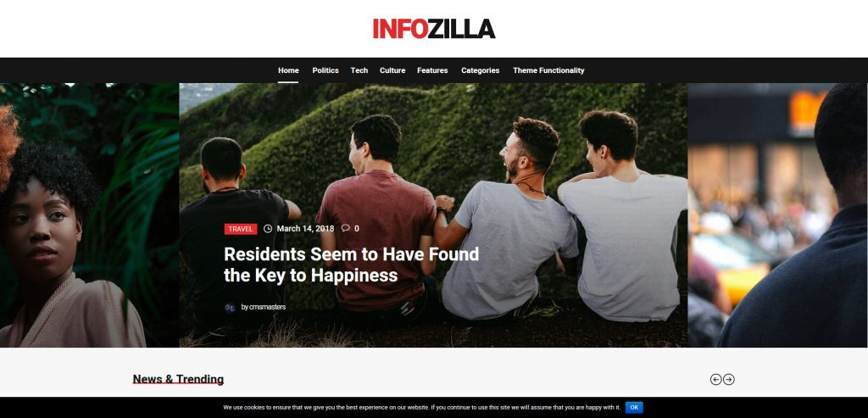This screenshot has width=868, height=418.
Task: Accept cookies with the OK button
Action: [634, 408]
